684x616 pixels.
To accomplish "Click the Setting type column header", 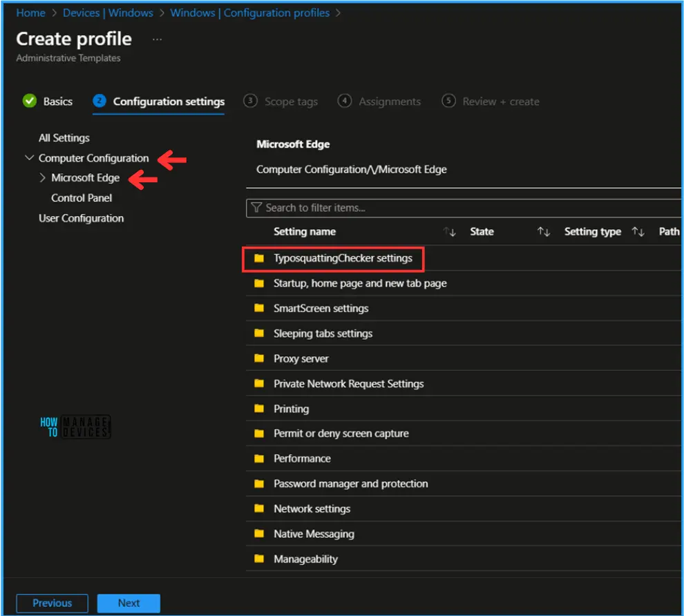I will pyautogui.click(x=593, y=231).
